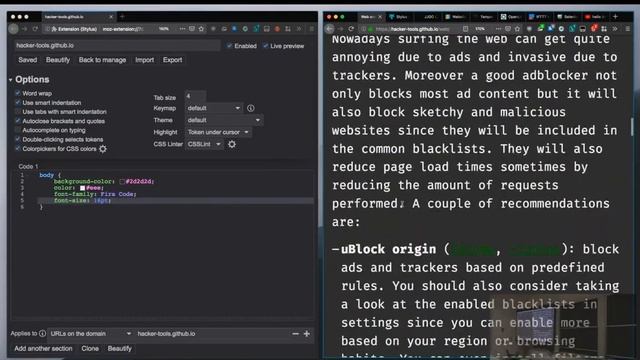Image resolution: width=640 pixels, height=360 pixels.
Task: Click Add another section
Action: tap(43, 349)
